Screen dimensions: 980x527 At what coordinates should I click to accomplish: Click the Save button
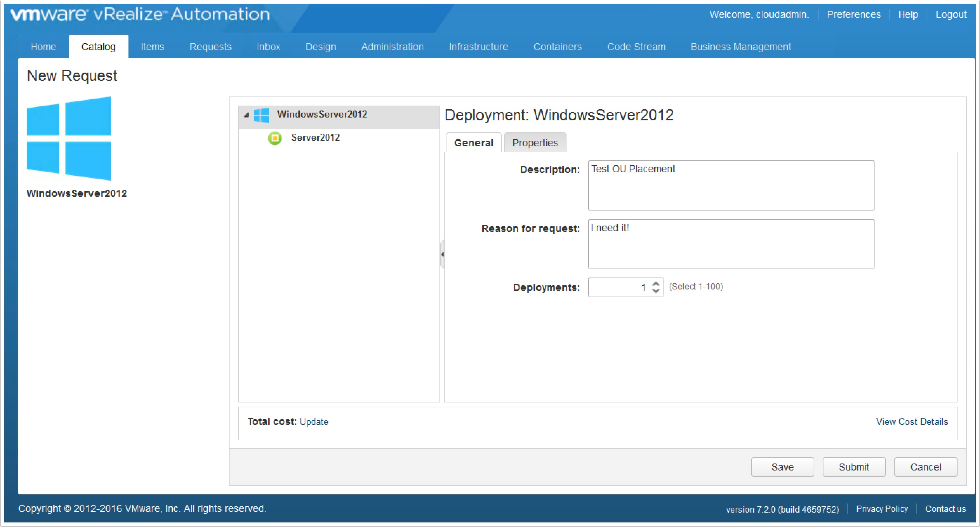click(x=782, y=467)
